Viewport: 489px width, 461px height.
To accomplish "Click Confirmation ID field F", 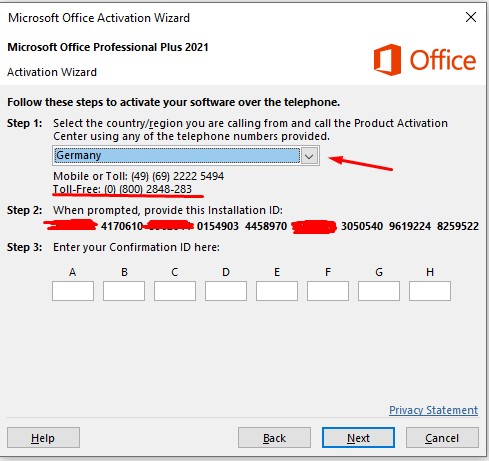I will tap(328, 291).
